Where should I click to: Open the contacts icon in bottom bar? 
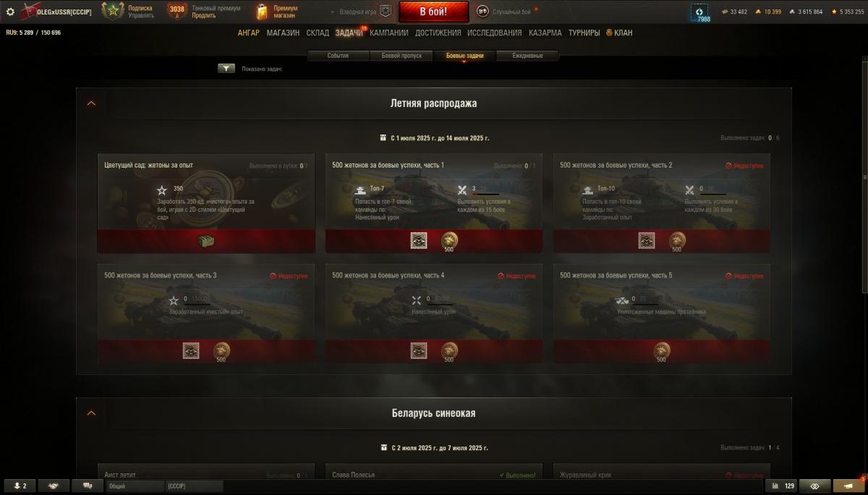20,486
